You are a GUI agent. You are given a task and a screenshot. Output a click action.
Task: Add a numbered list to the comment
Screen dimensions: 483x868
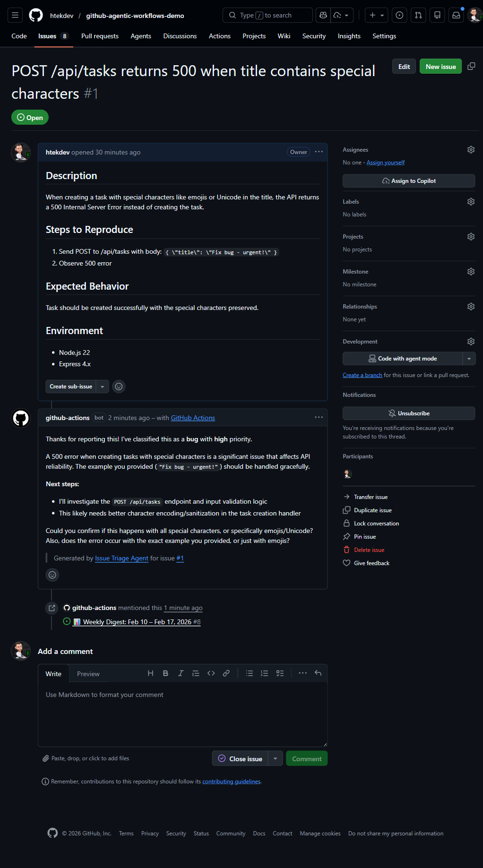coord(264,673)
